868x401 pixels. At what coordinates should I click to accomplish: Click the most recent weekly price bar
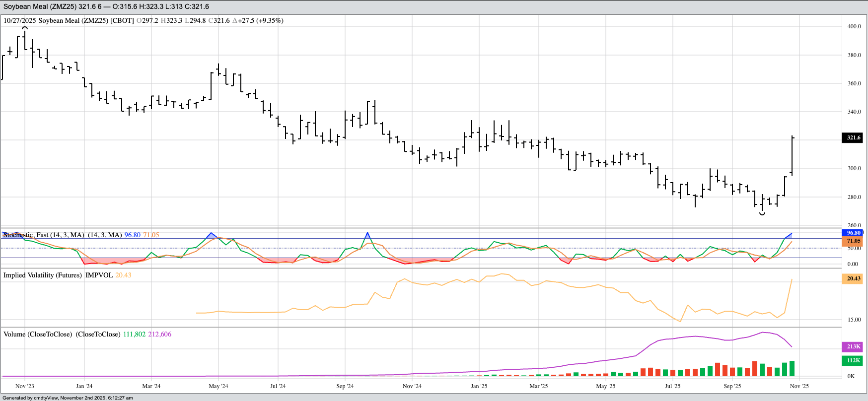click(x=792, y=155)
